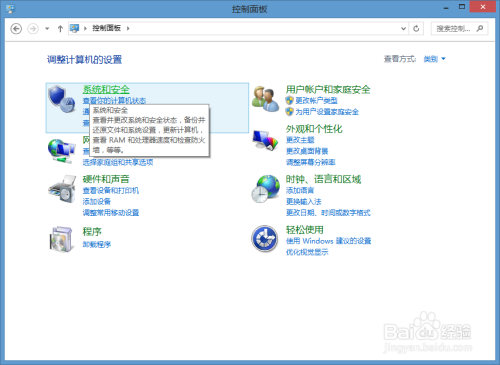Go back with the Back arrow
Screen dimensions: 500x365
tap(16, 29)
